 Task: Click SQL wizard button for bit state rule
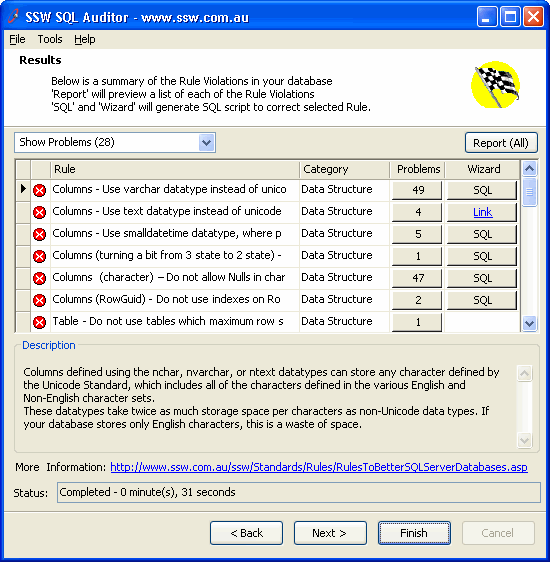point(482,256)
